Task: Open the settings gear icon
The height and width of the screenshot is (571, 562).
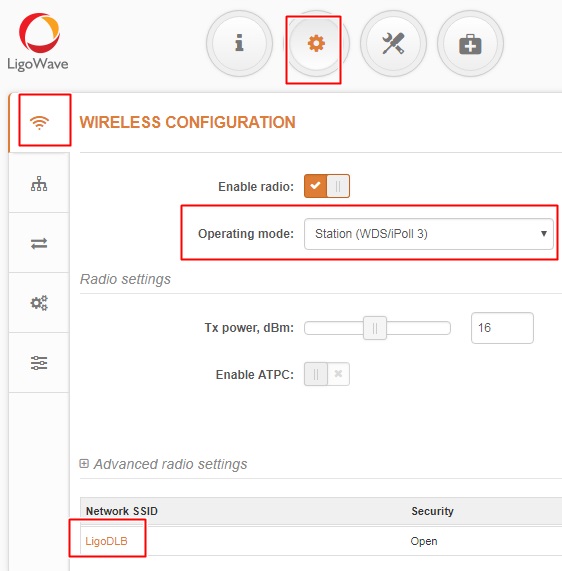Action: pyautogui.click(x=316, y=43)
